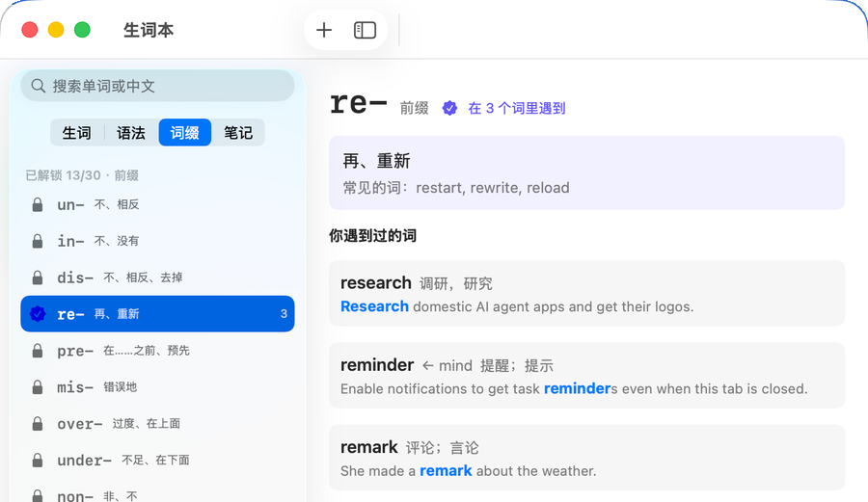Open the reminder word card

click(586, 376)
